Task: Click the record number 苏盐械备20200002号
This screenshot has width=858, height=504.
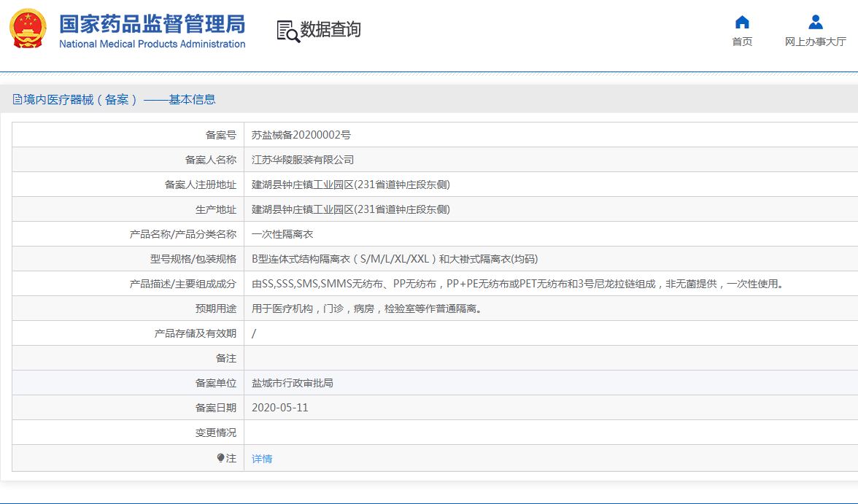Action: tap(301, 135)
